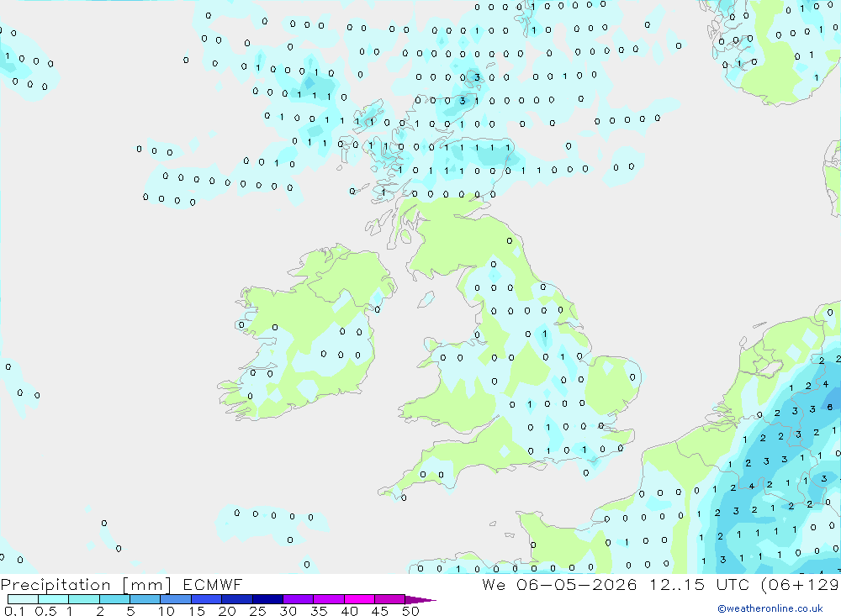
Task: Click the '30' legend scale label
Action: click(288, 611)
